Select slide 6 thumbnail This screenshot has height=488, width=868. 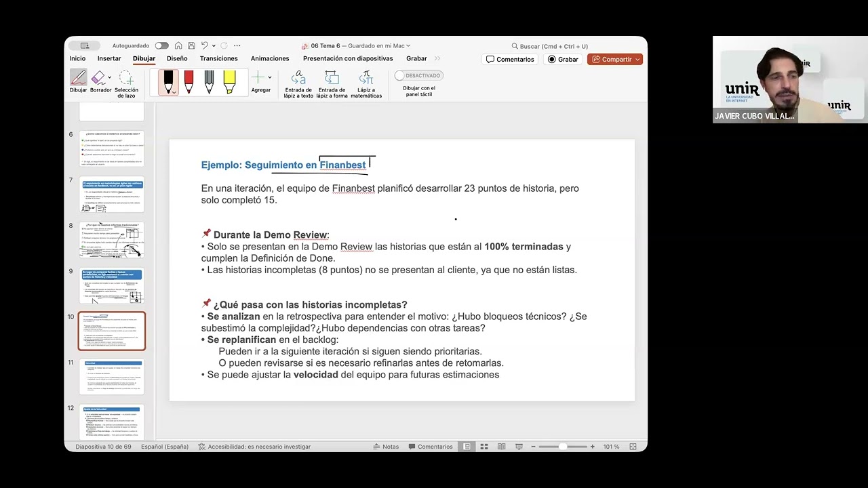tap(112, 148)
